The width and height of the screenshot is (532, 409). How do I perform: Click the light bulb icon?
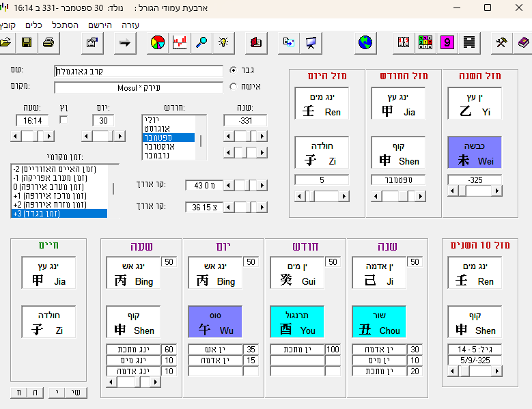pyautogui.click(x=223, y=43)
